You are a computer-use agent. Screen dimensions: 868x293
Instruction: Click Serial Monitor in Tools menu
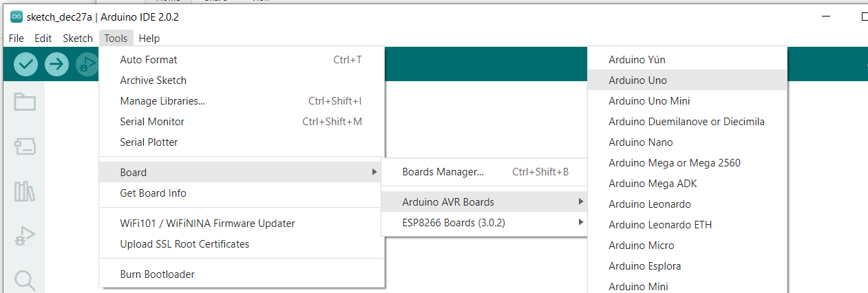pyautogui.click(x=152, y=121)
